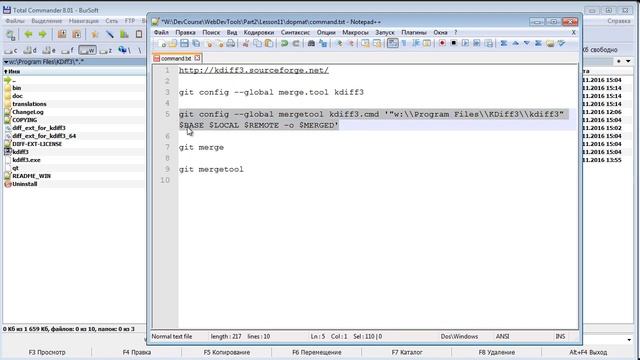Image resolution: width=640 pixels, height=360 pixels.
Task: Toggle INS mode in the status bar
Action: [560, 336]
